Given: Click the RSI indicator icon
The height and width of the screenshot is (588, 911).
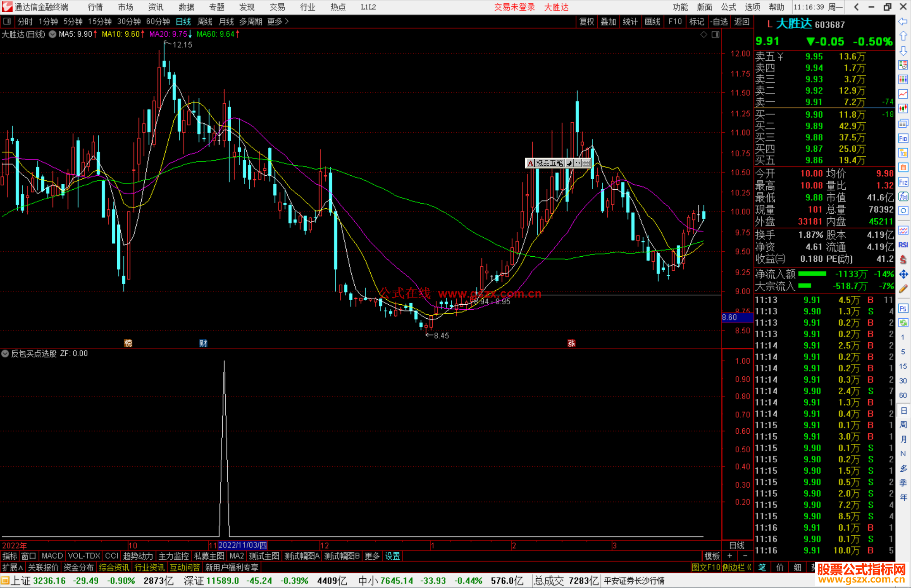Looking at the screenshot, I should tap(903, 245).
